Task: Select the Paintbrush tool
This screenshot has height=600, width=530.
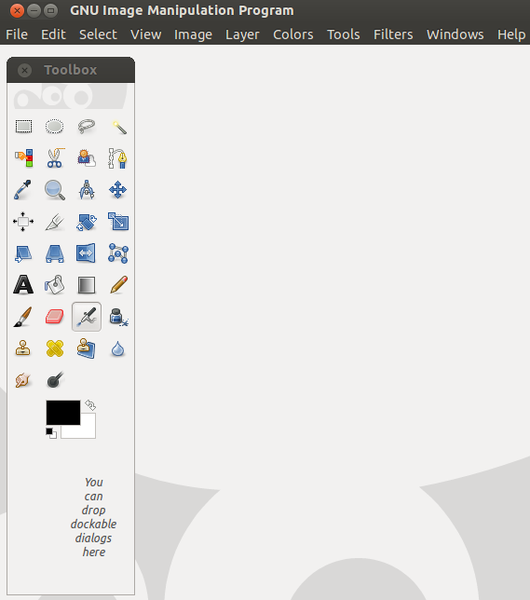Action: [x=23, y=317]
